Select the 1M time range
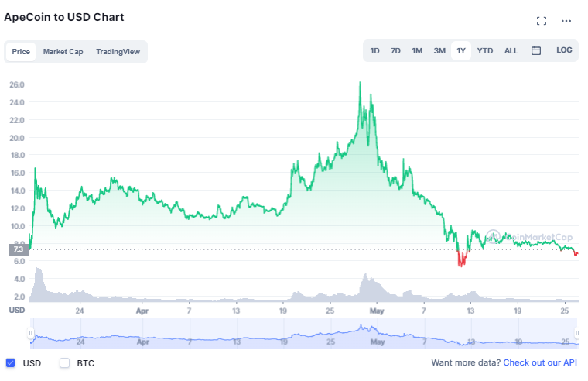This screenshot has width=588, height=381. click(417, 50)
